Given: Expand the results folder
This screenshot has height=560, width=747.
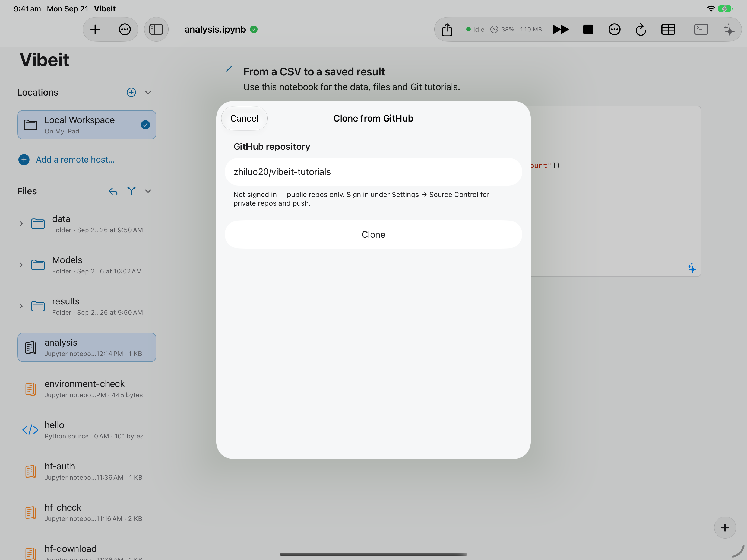Looking at the screenshot, I should (21, 306).
